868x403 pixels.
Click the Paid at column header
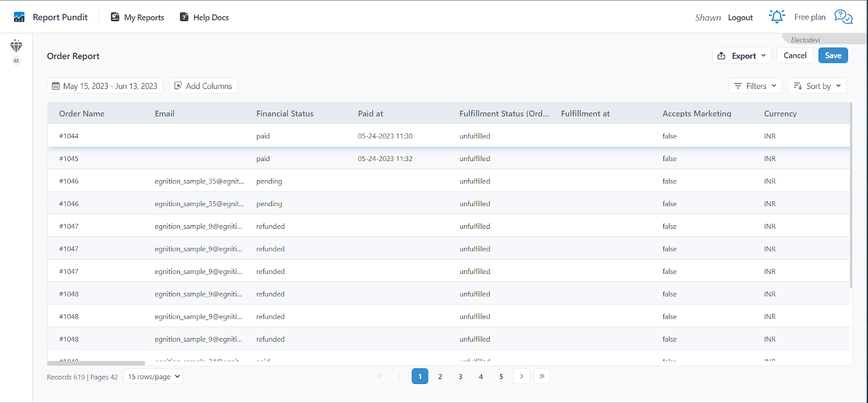click(x=371, y=113)
